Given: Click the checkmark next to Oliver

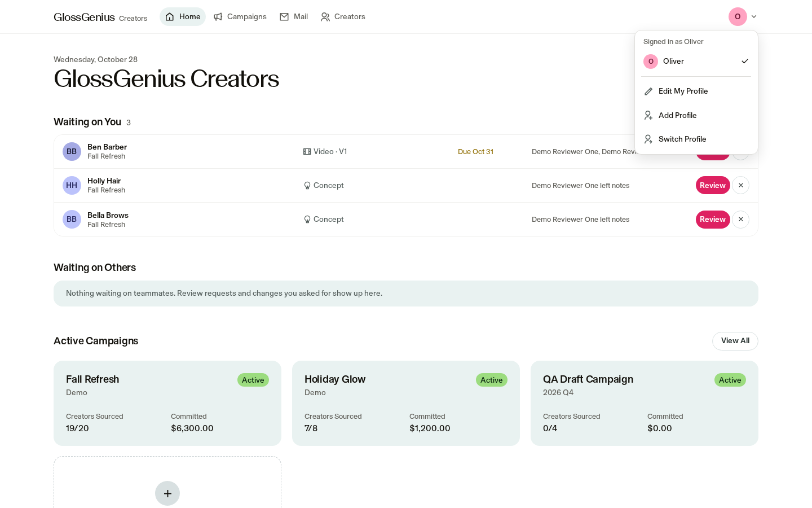Looking at the screenshot, I should pos(745,61).
